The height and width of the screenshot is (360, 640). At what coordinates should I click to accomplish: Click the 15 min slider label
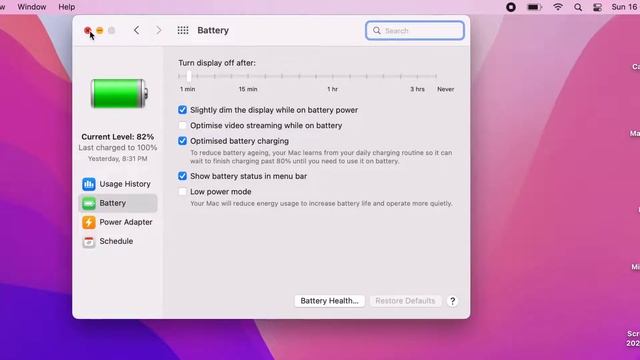(248, 89)
